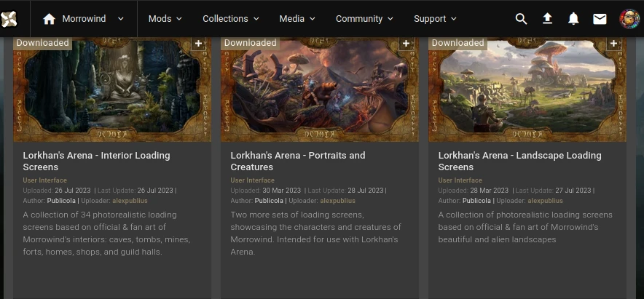Viewport: 644px width, 299px height.
Task: Open uploader alexpublius on Landscape card
Action: pyautogui.click(x=546, y=201)
